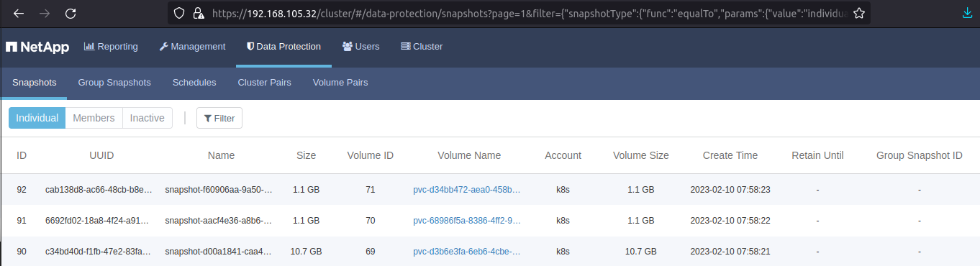Click snapshot name snapshot-f60906aa-9a50
Image resolution: width=980 pixels, height=266 pixels.
(219, 190)
